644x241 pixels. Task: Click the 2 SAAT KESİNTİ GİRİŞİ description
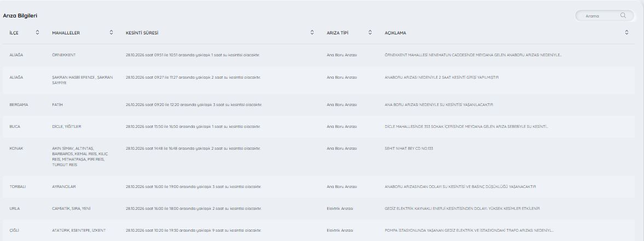click(442, 77)
